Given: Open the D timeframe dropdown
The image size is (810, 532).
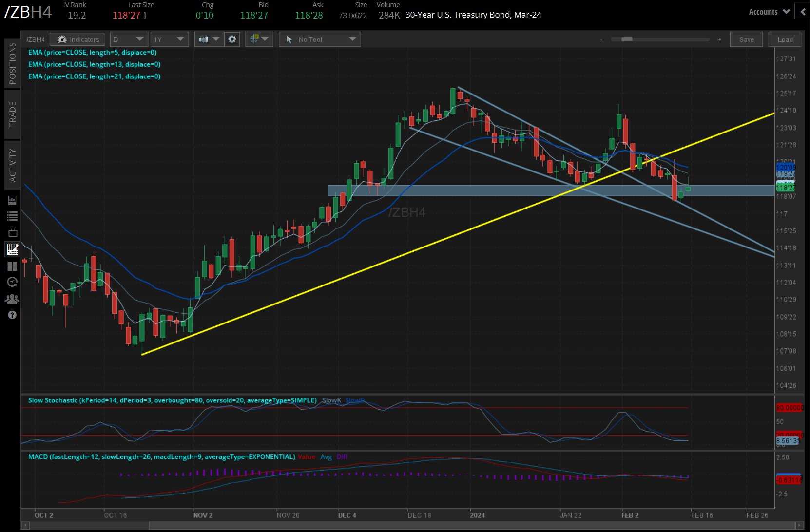Looking at the screenshot, I should (x=128, y=39).
